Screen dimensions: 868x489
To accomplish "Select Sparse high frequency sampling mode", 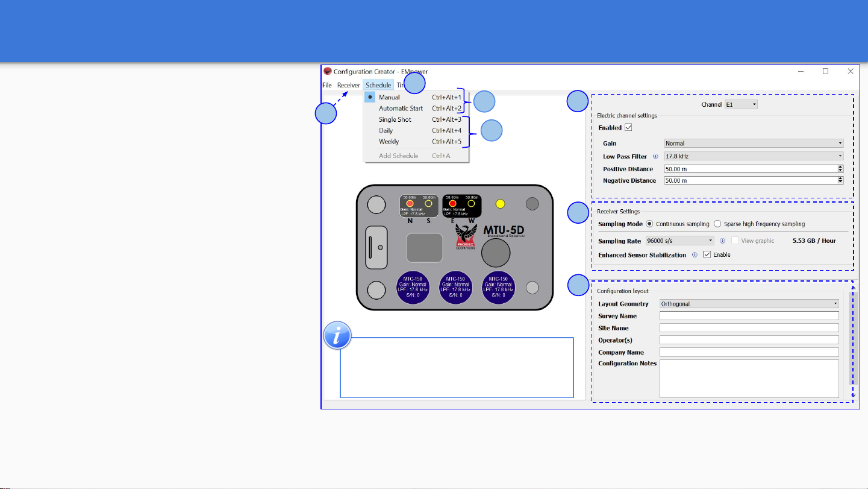I will [x=717, y=224].
